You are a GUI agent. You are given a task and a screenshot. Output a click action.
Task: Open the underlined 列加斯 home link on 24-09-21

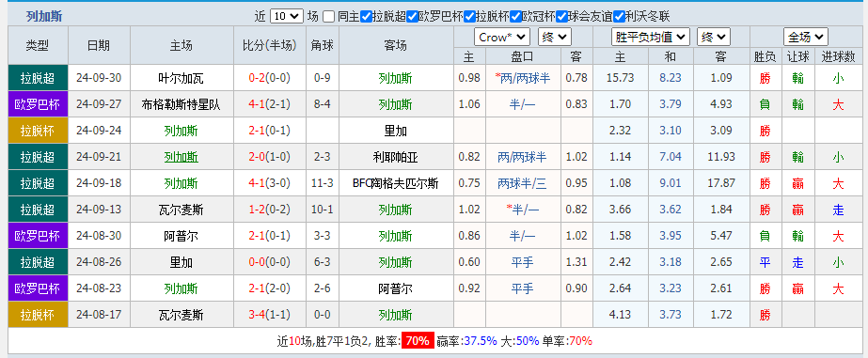tap(181, 157)
